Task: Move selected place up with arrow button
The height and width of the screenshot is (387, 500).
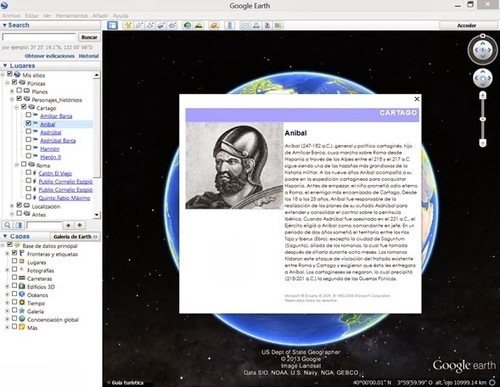Action: click(x=68, y=225)
